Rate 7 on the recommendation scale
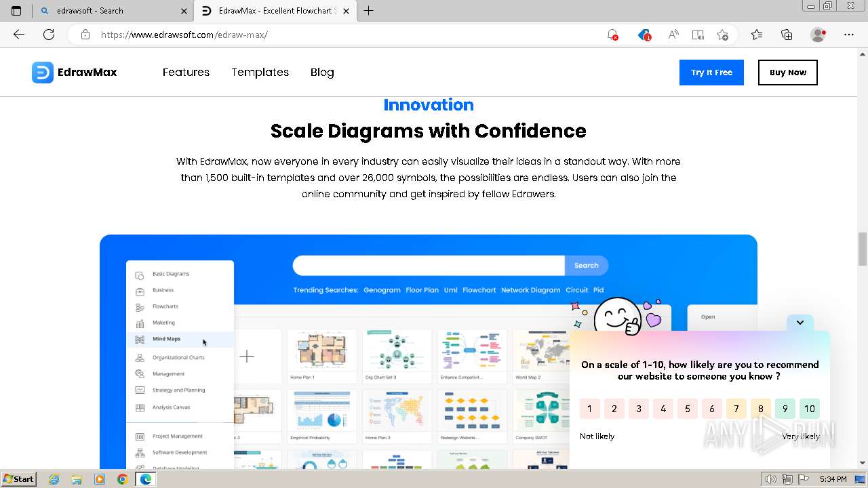 pos(736,409)
